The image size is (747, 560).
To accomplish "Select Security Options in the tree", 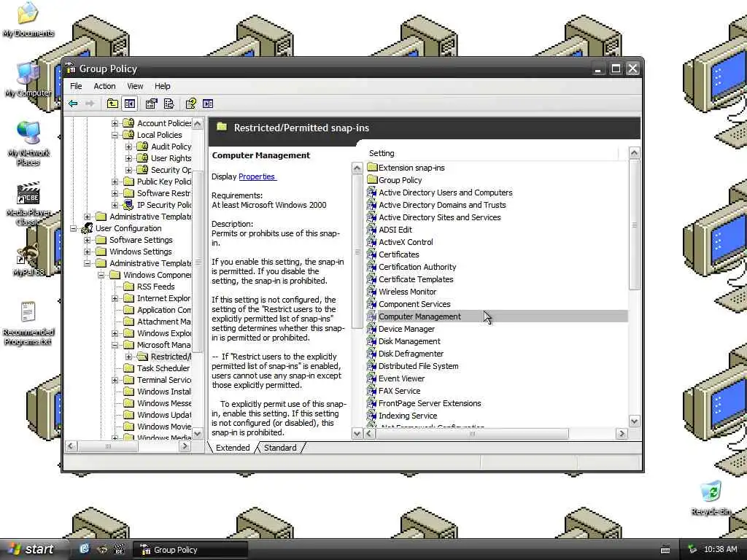I will point(171,170).
